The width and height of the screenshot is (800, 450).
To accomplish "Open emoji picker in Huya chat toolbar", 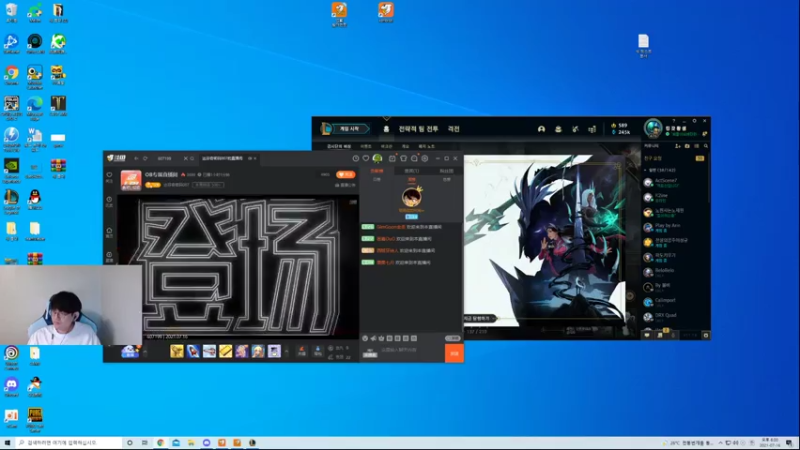I will tap(365, 338).
